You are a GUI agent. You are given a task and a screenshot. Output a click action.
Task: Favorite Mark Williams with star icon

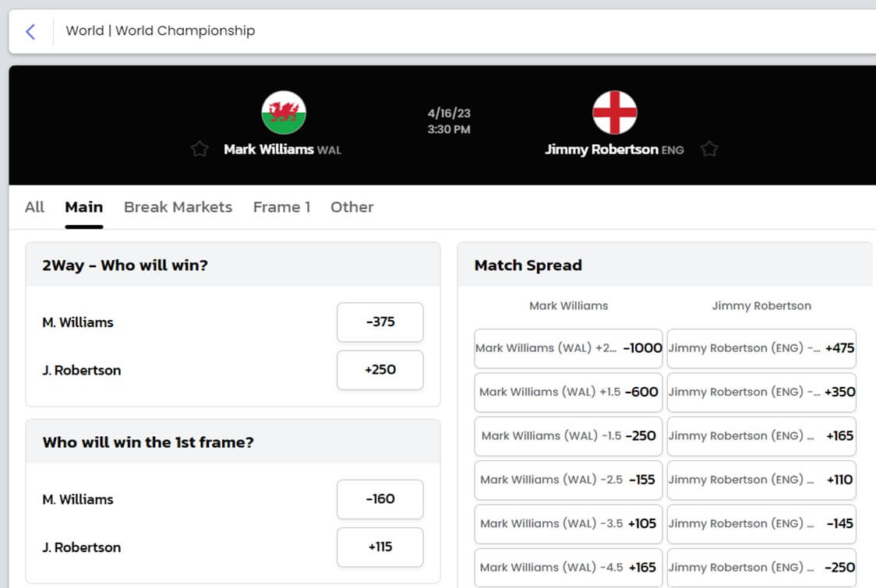coord(200,149)
